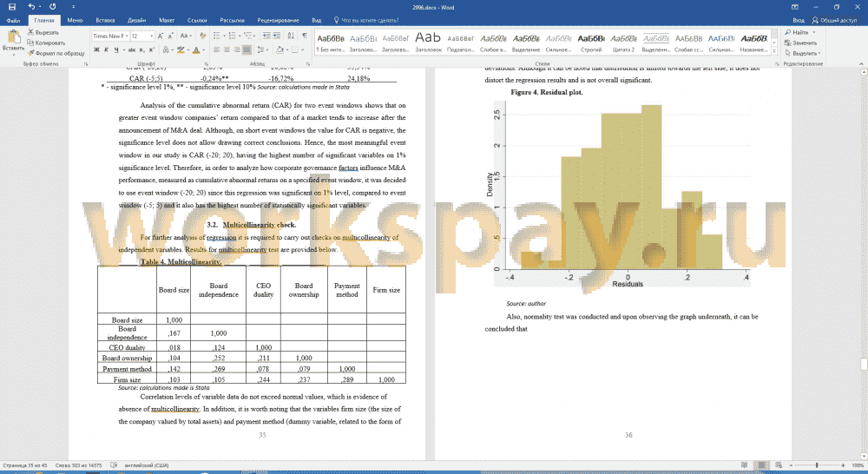The height and width of the screenshot is (474, 868).
Task: Switch to the Ссылки tab
Action: pyautogui.click(x=197, y=21)
